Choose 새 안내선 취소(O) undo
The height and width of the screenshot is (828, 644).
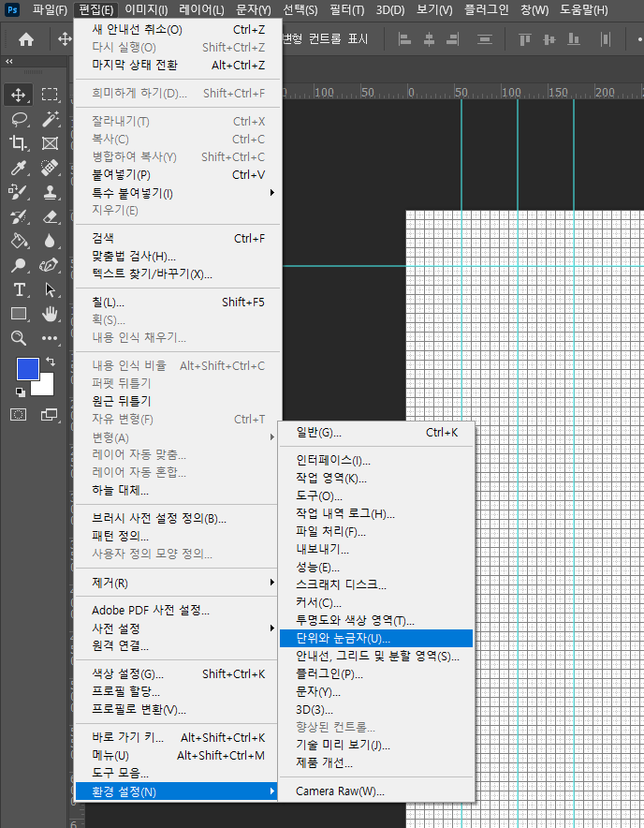[x=178, y=30]
